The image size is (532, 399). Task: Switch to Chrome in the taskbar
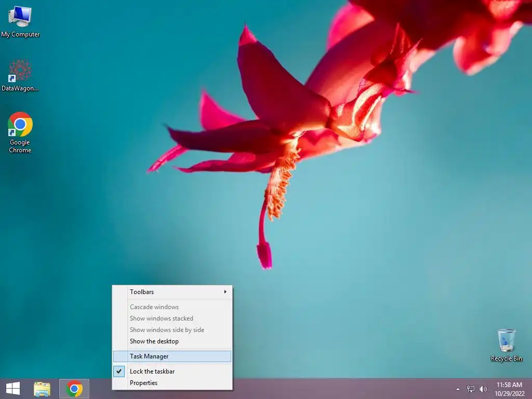[x=74, y=389]
